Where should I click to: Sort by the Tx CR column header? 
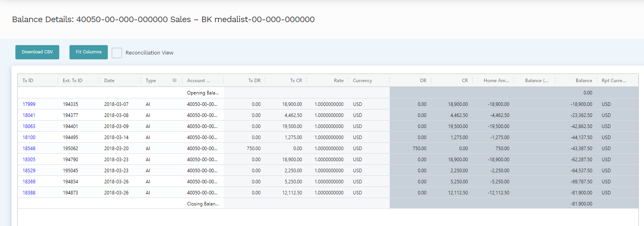click(296, 81)
